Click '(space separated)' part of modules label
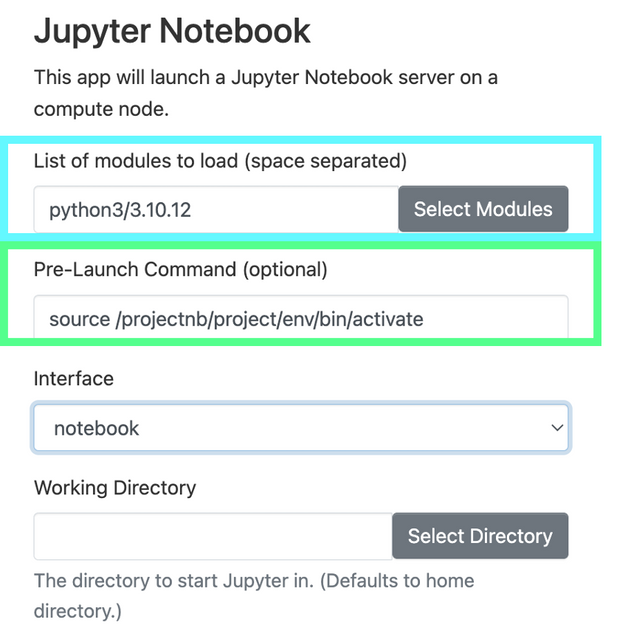The image size is (631, 636). (326, 161)
